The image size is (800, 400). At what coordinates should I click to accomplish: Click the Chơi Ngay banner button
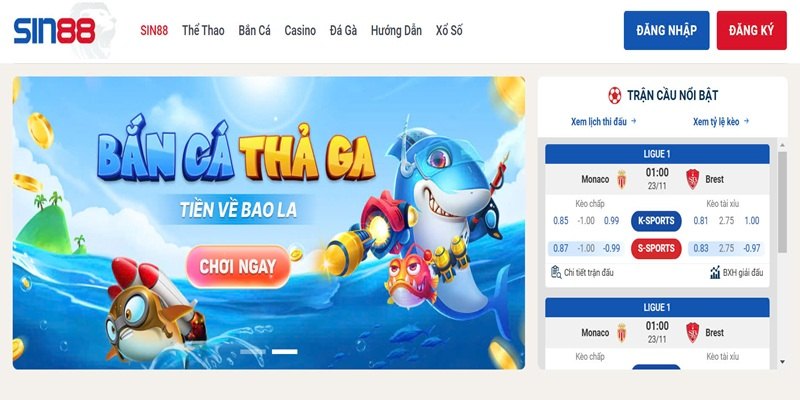coord(238,266)
